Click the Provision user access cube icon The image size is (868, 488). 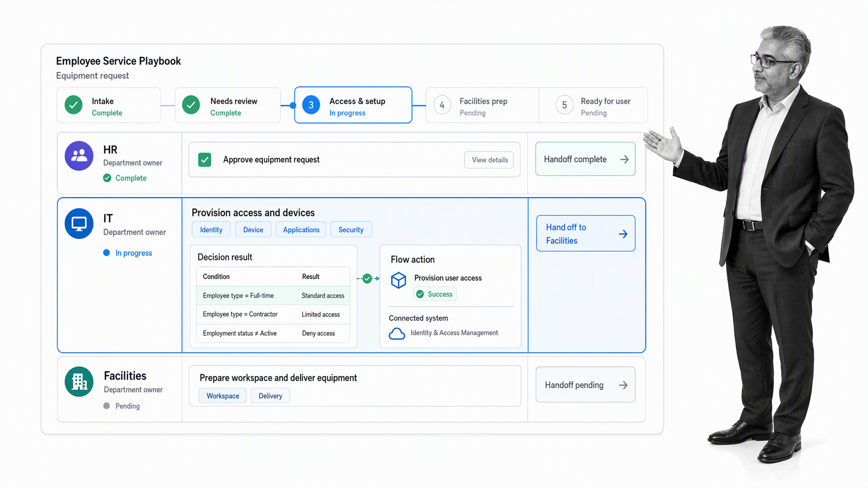click(x=398, y=280)
